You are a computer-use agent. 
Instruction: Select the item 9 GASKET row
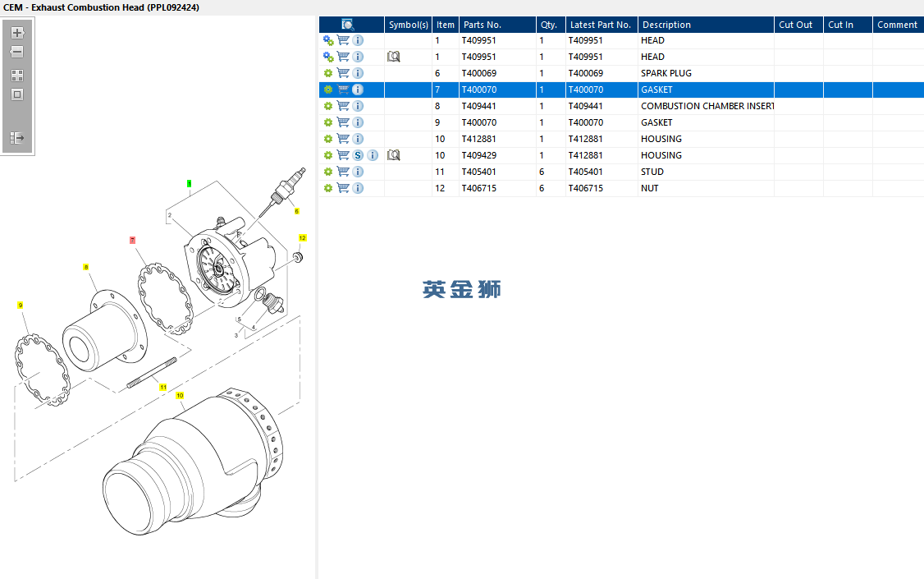point(621,122)
